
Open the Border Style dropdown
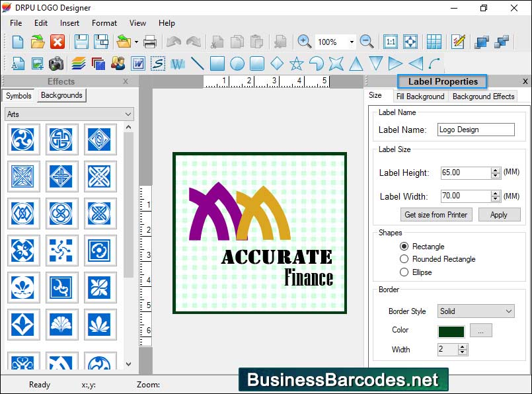[475, 311]
